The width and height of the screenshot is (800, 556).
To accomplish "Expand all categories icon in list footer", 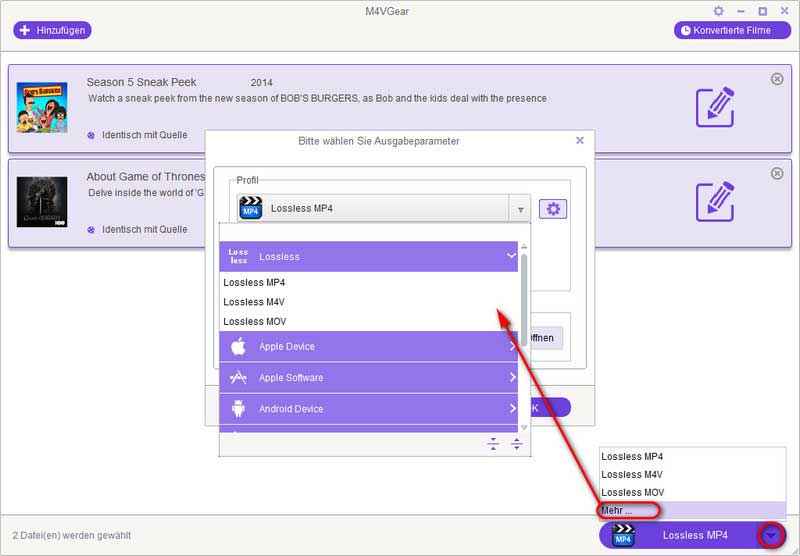I will point(516,444).
